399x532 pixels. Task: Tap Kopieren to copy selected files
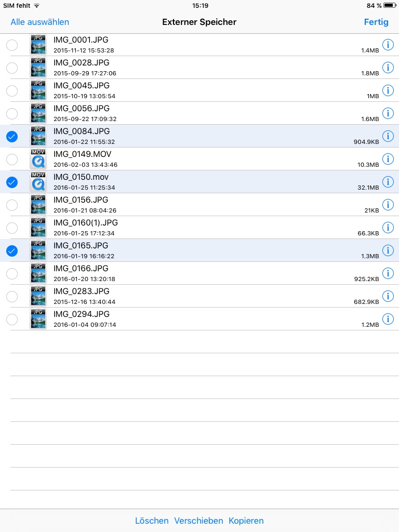(x=246, y=521)
